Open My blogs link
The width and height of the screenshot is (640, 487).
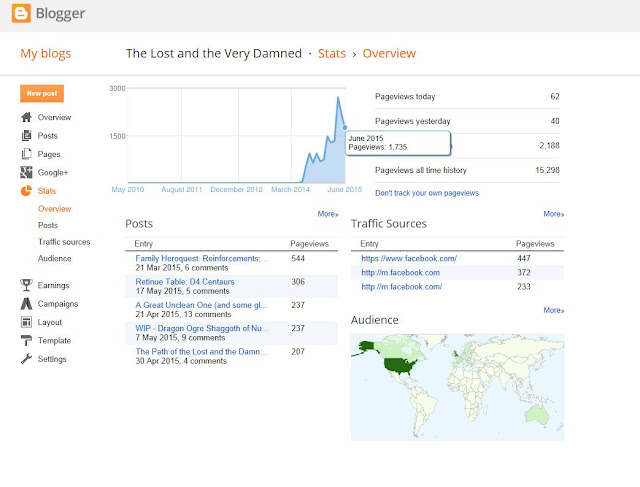[x=46, y=53]
